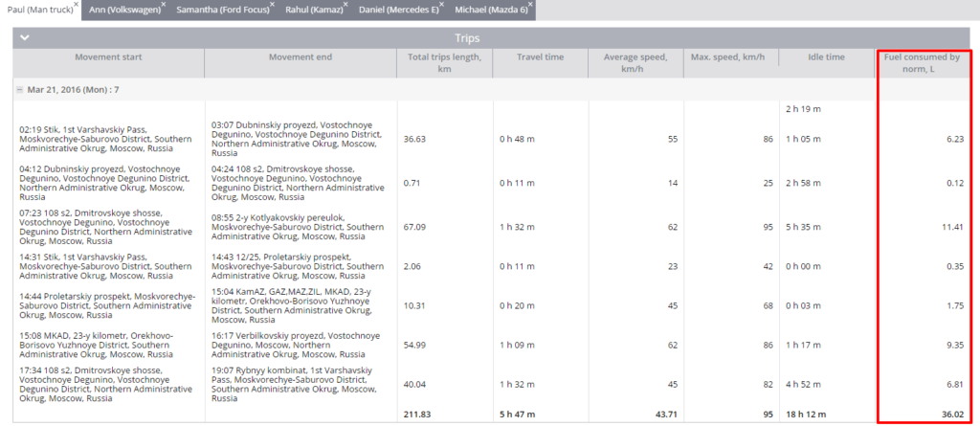The height and width of the screenshot is (426, 980).
Task: Select the Michael (Mazda 6) tab
Action: tap(491, 10)
